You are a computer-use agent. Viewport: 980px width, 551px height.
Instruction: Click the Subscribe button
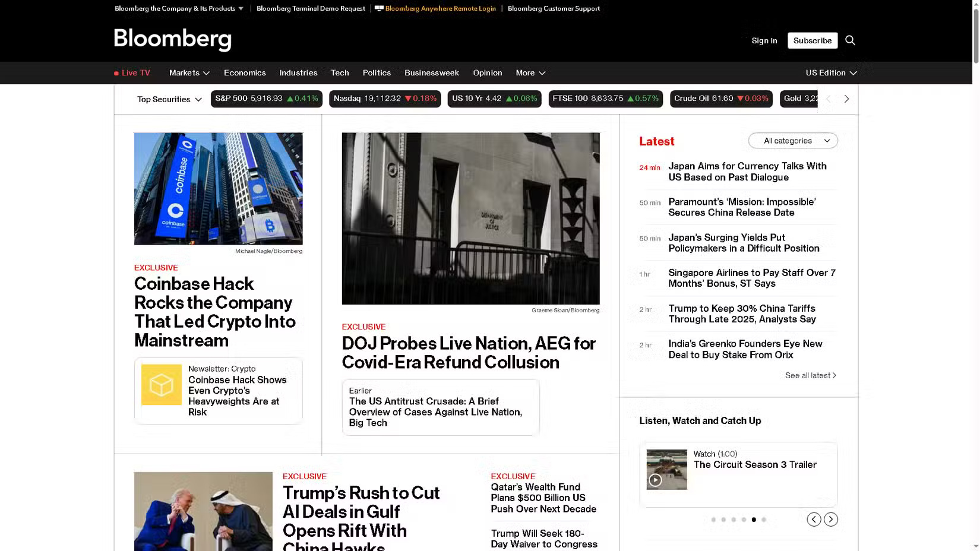click(812, 40)
